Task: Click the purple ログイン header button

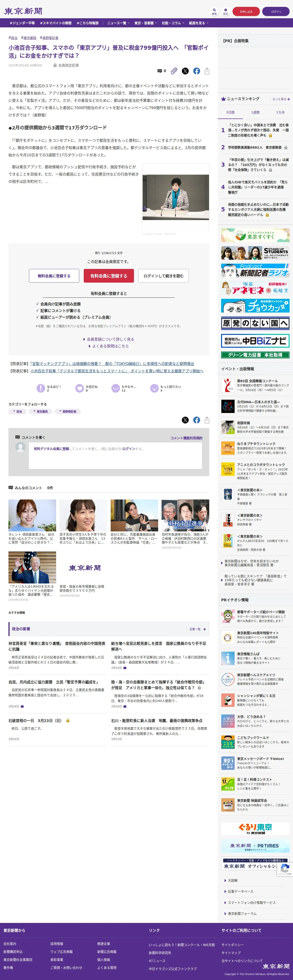Action: click(x=276, y=11)
